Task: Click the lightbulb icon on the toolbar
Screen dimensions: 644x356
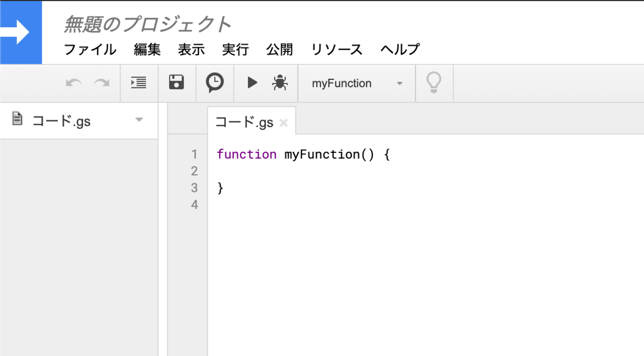Action: click(434, 83)
